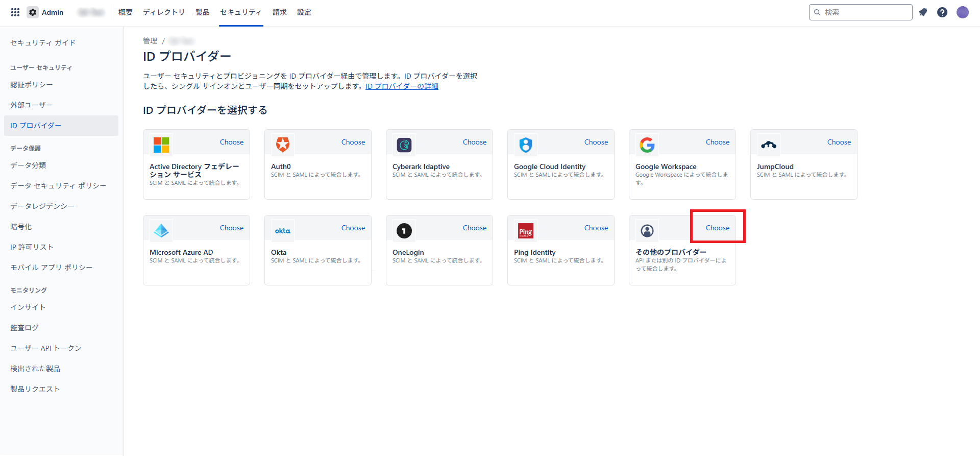Click the Active Directory Windows logo icon
The height and width of the screenshot is (456, 980).
coord(161,145)
